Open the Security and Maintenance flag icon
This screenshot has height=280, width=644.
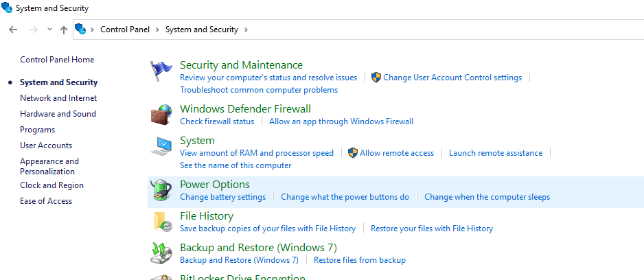click(x=161, y=71)
